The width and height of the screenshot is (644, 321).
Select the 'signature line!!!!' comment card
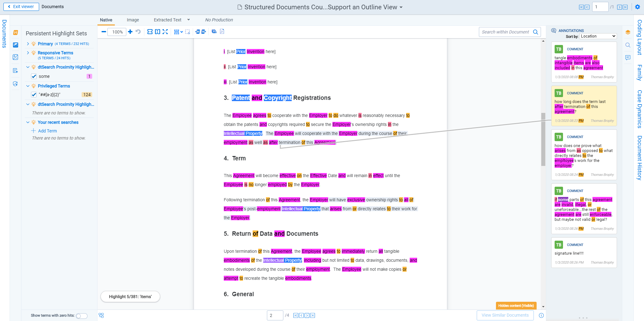[584, 253]
